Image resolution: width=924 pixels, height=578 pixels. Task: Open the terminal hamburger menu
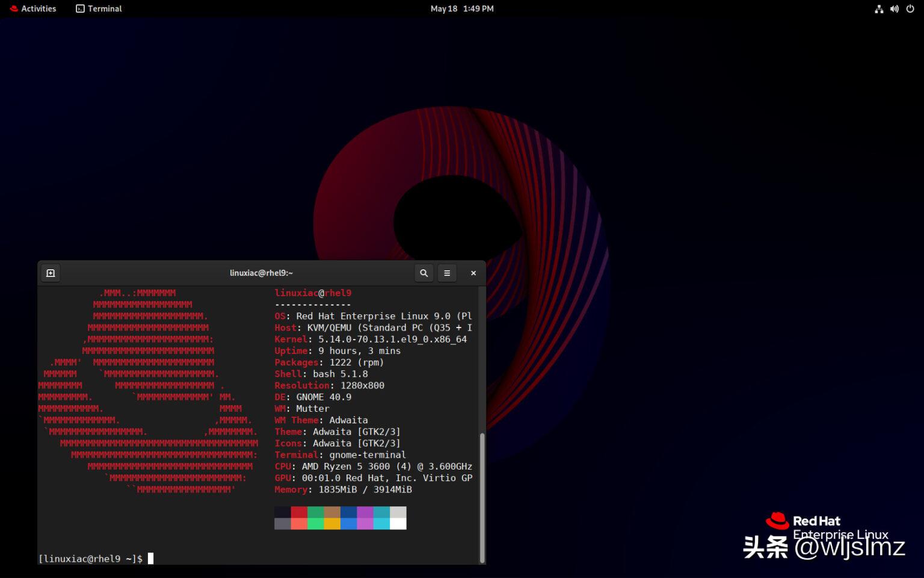click(447, 273)
